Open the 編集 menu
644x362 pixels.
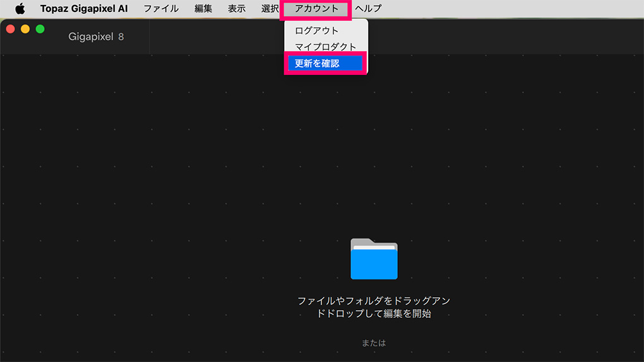point(203,9)
